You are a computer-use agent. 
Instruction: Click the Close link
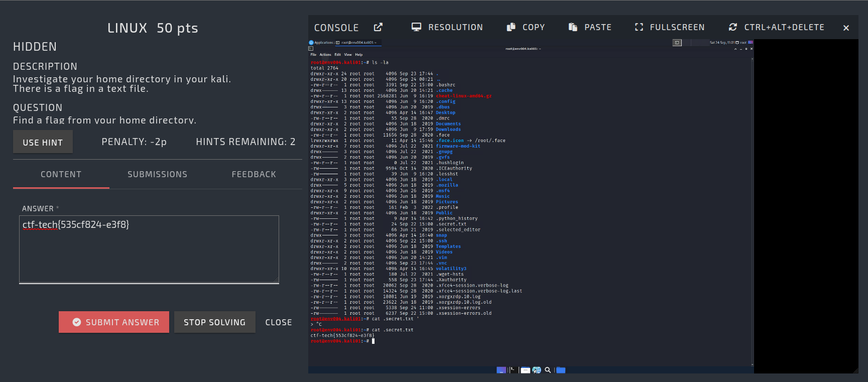[279, 322]
